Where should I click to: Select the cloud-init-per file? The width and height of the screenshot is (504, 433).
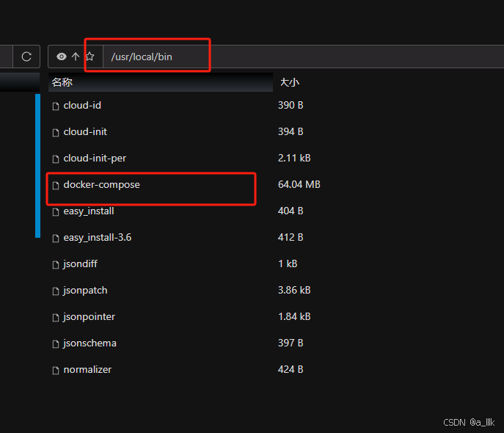[95, 159]
